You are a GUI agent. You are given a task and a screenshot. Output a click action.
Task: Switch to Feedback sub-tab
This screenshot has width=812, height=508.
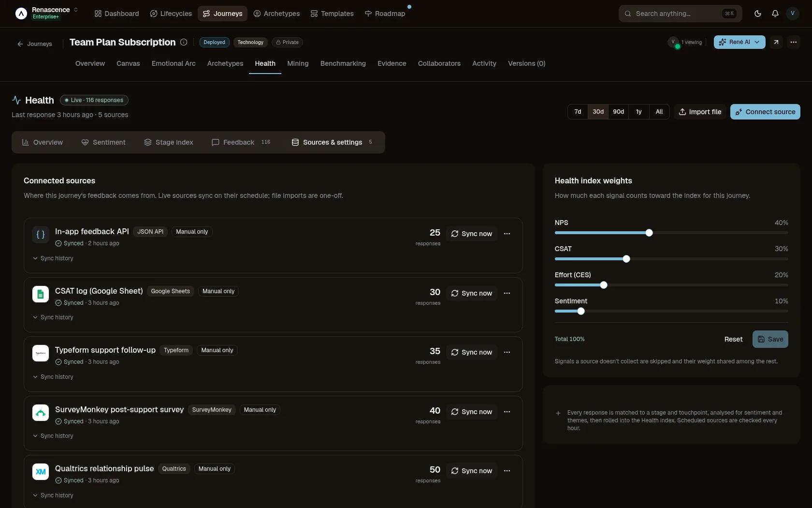241,142
